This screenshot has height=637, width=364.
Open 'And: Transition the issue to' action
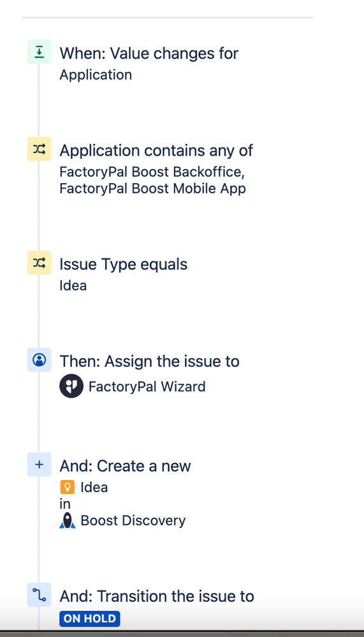[x=157, y=596]
